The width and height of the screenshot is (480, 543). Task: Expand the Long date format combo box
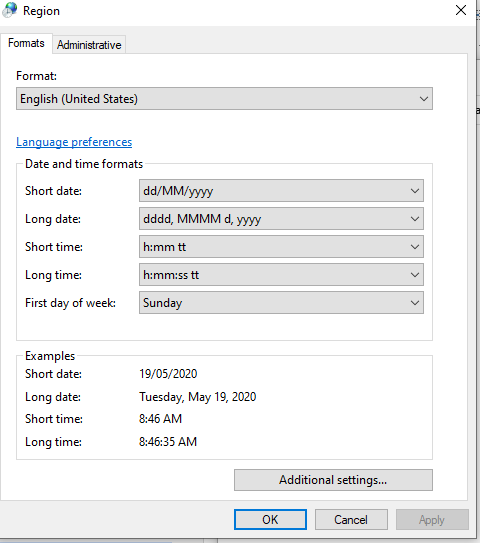281,219
